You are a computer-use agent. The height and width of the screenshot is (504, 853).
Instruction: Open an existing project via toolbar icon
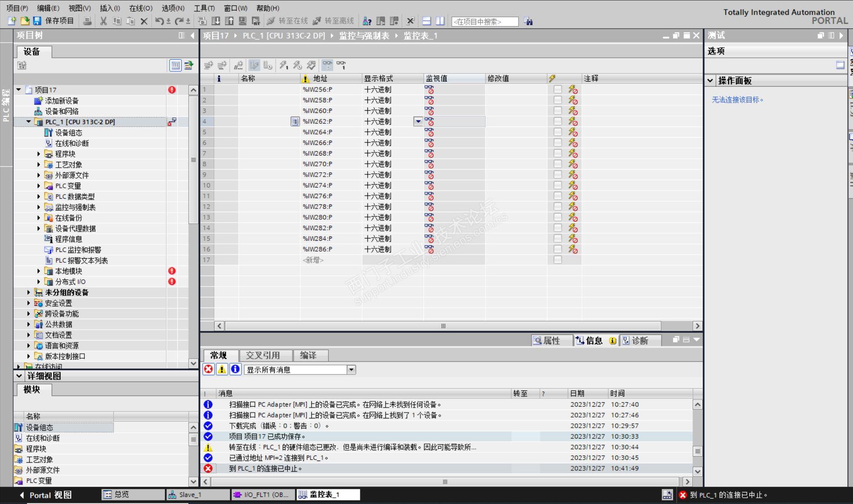point(25,21)
